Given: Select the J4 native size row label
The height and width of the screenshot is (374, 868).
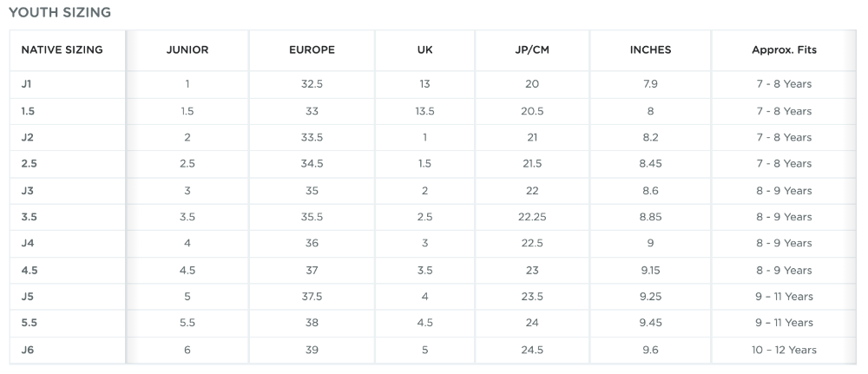Looking at the screenshot, I should point(27,243).
